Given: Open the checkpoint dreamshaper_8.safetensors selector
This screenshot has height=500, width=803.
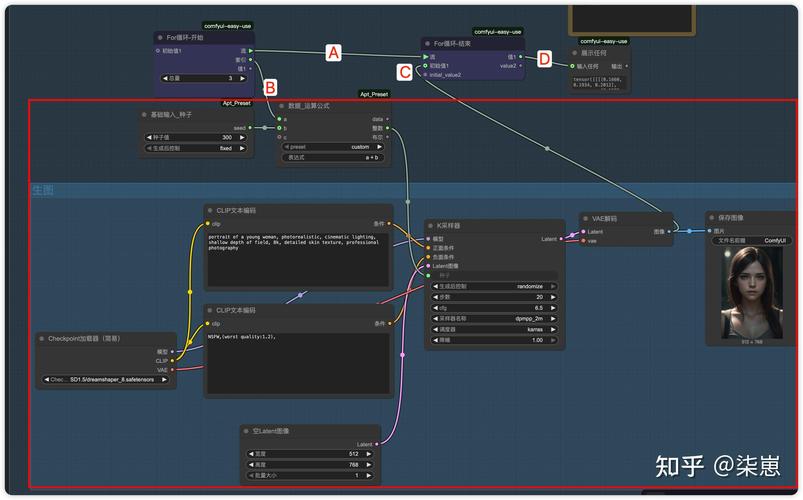Looking at the screenshot, I should coord(105,380).
